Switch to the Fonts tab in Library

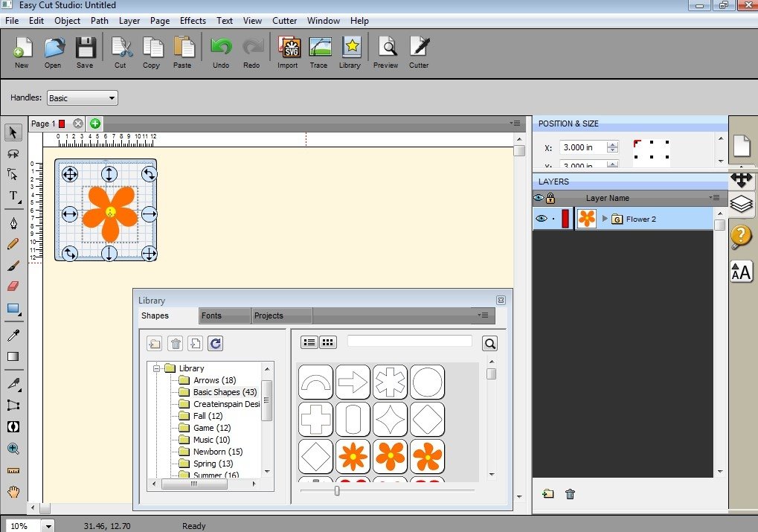click(x=225, y=315)
